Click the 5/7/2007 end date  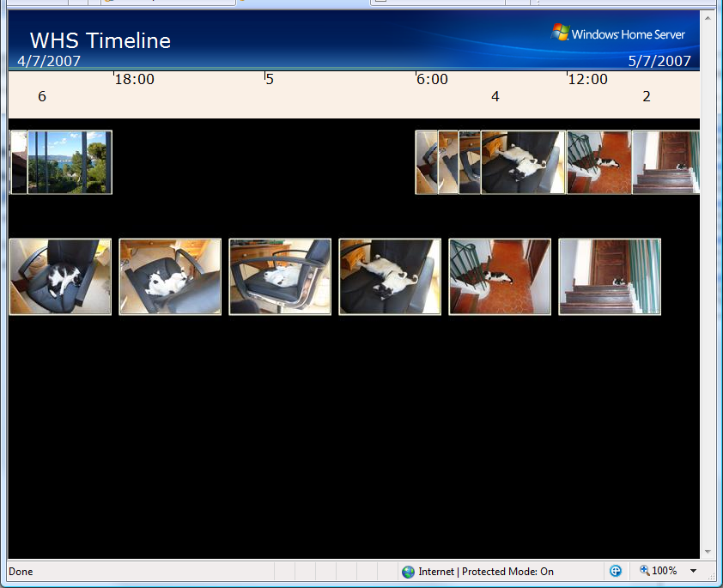(x=659, y=61)
